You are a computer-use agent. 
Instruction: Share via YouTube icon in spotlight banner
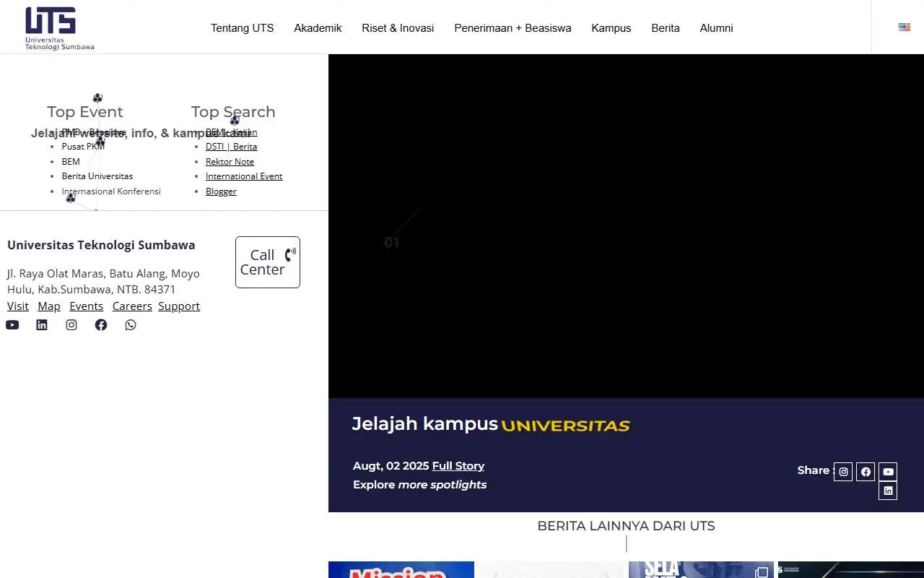888,472
